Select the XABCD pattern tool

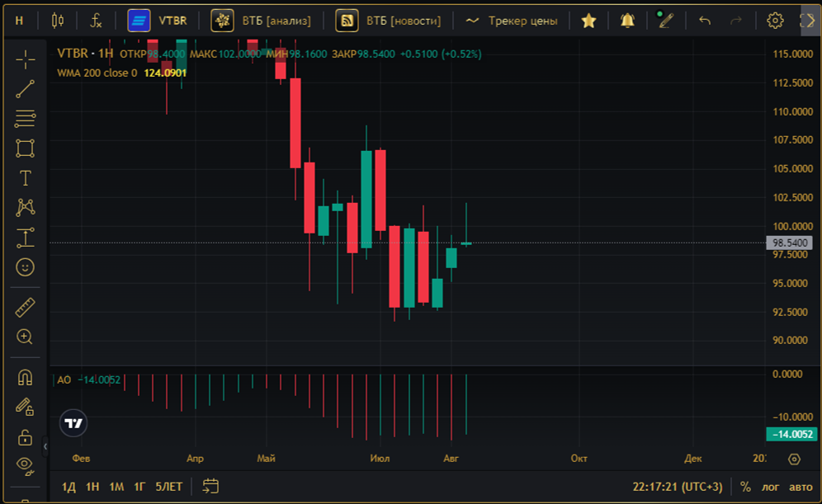click(25, 208)
